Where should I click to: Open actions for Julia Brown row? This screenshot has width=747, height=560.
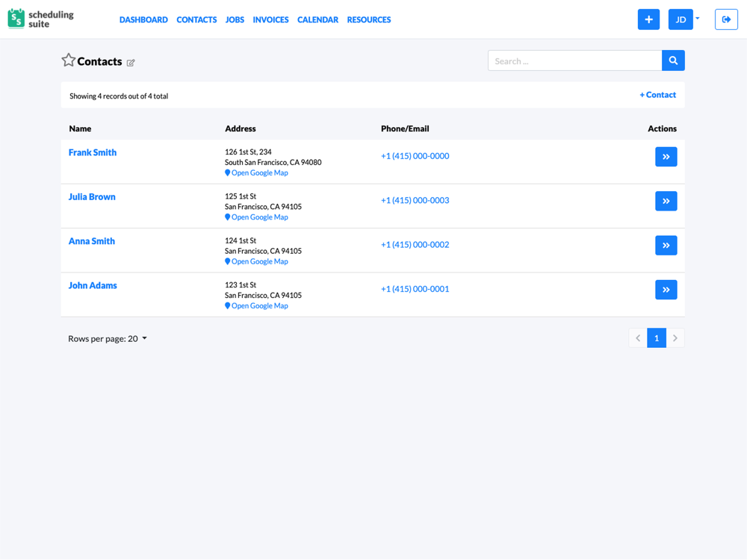pos(666,201)
